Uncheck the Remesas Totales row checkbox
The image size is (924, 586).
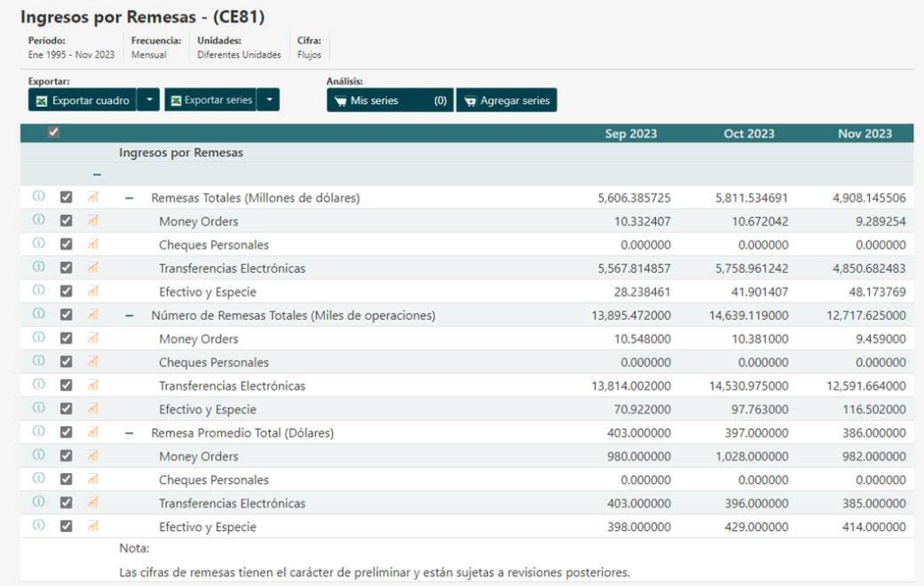pos(66,197)
